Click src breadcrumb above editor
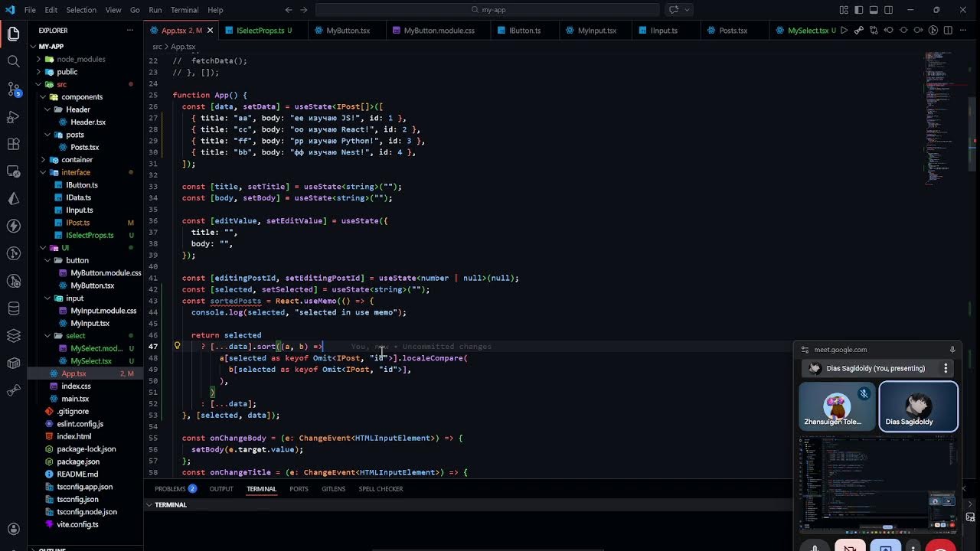Image resolution: width=980 pixels, height=551 pixels. 157,47
